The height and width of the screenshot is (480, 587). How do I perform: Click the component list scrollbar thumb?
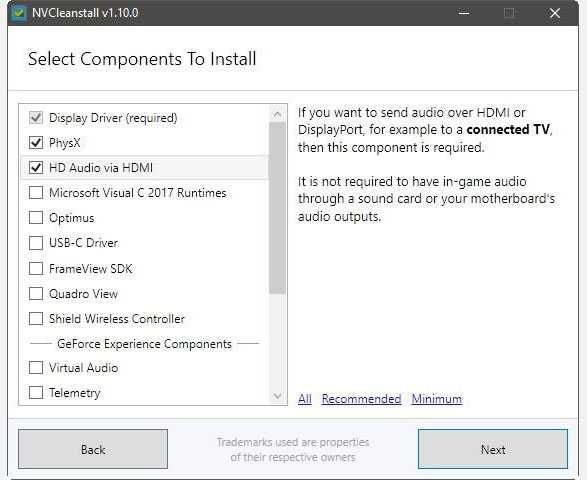(x=277, y=208)
